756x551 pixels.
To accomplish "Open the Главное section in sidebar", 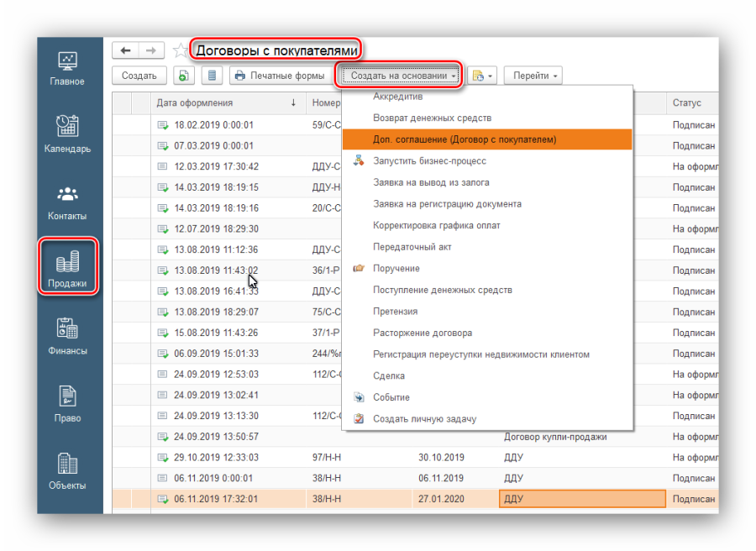I will coord(66,68).
